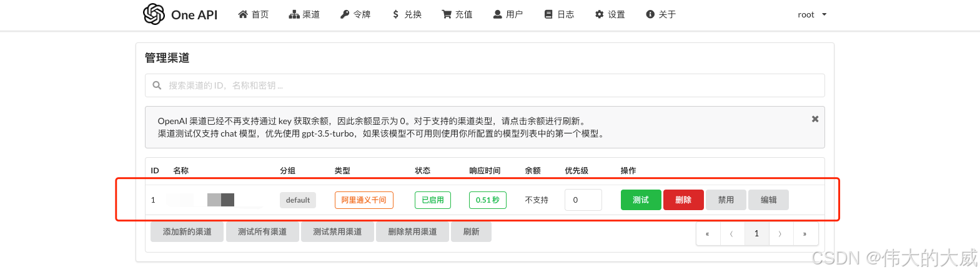The width and height of the screenshot is (980, 275).
Task: Open the 设置 settings page
Action: pyautogui.click(x=610, y=14)
